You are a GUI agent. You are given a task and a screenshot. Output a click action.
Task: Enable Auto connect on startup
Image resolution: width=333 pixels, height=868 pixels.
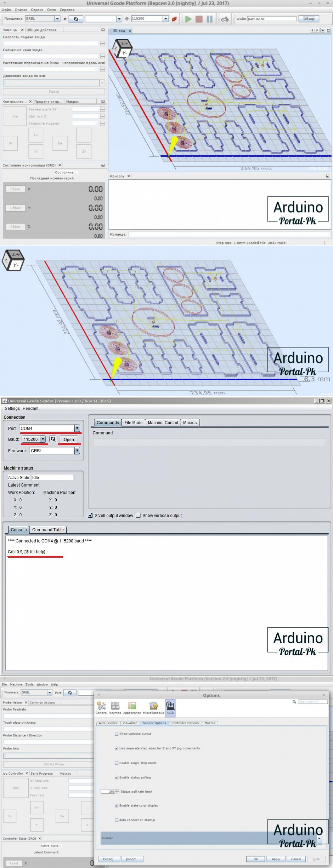click(117, 820)
